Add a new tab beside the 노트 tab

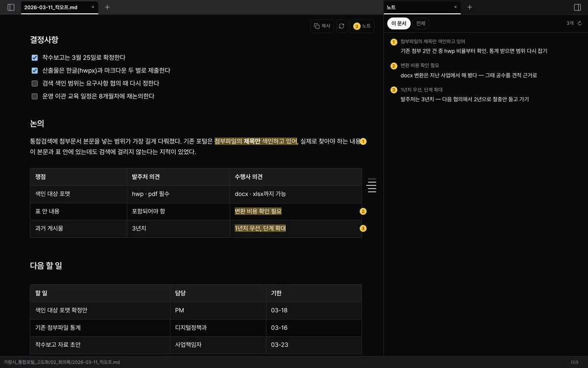click(469, 7)
